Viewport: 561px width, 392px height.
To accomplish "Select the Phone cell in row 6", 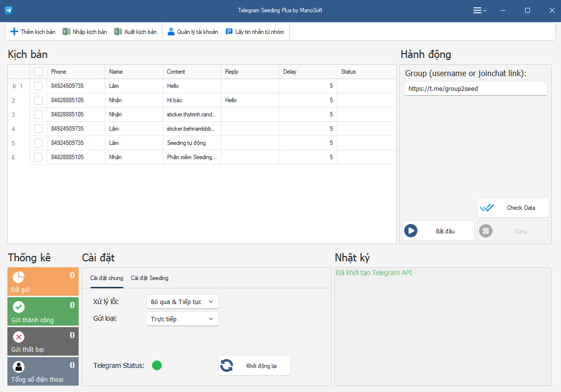I will pyautogui.click(x=76, y=157).
